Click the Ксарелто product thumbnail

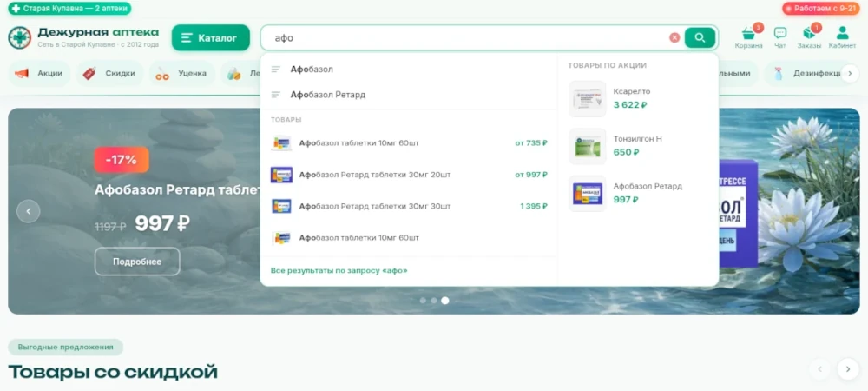(x=588, y=99)
